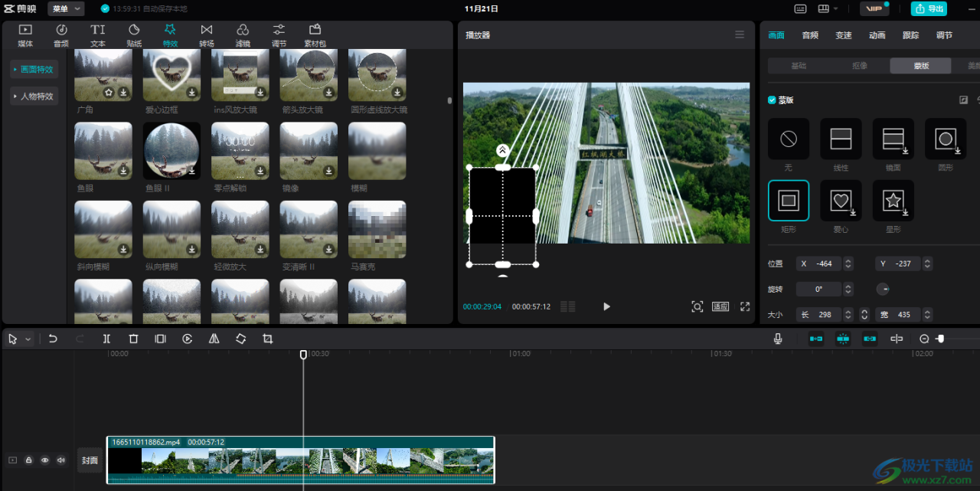Download the 爱心边框 heart frame effect
The width and height of the screenshot is (980, 491).
click(x=192, y=92)
